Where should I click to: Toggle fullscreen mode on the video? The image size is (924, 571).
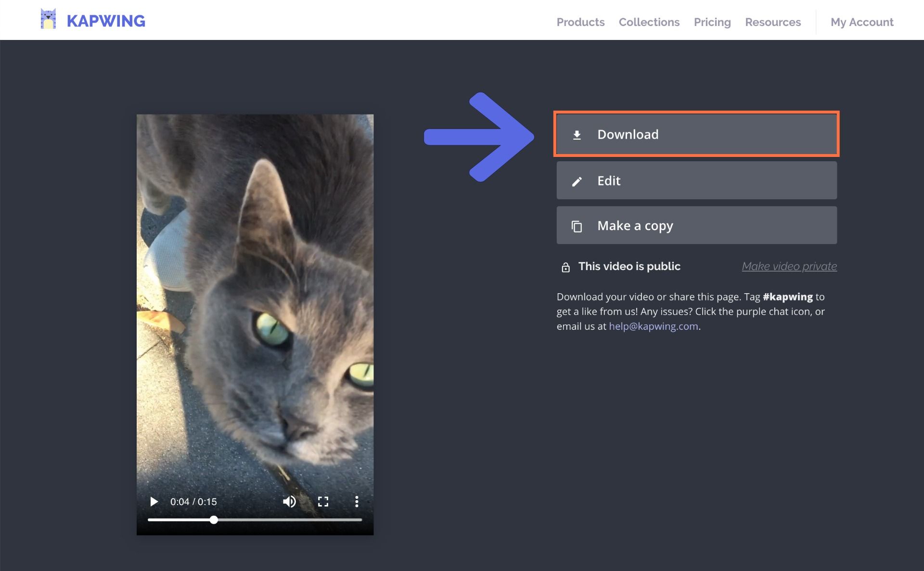click(323, 502)
